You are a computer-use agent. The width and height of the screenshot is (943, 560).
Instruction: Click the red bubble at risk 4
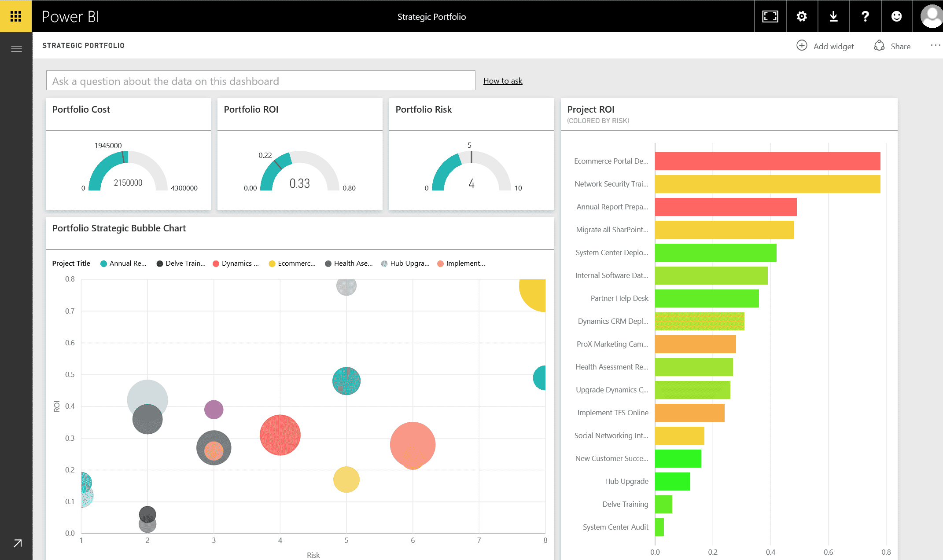click(280, 435)
